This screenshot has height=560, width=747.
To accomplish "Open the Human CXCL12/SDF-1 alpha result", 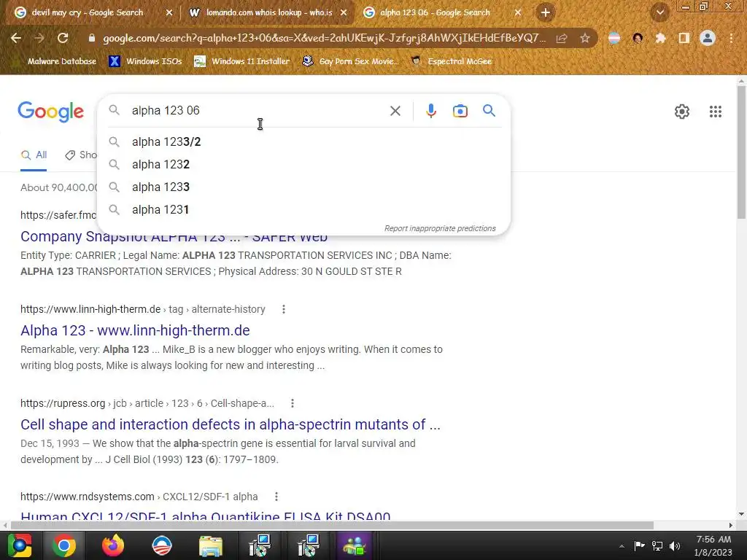I will [205, 516].
